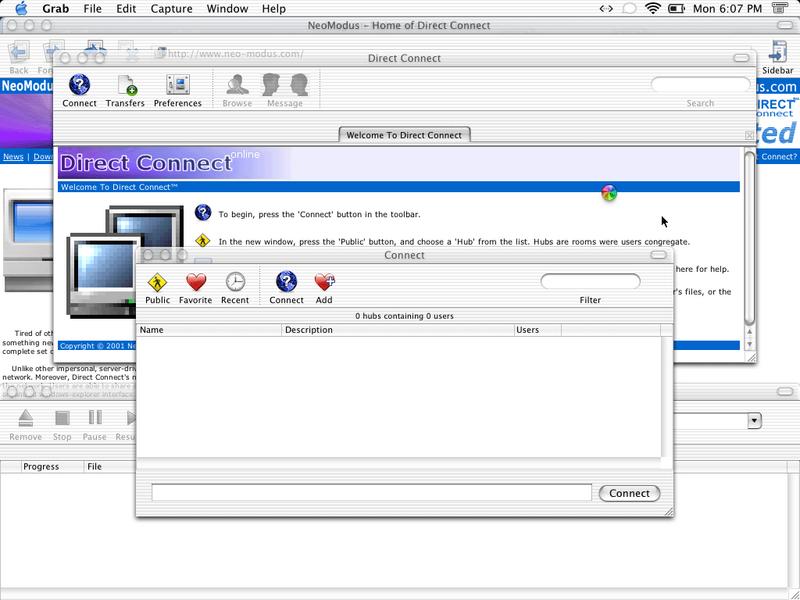The height and width of the screenshot is (600, 800).
Task: Click the Direct Connect welcome page scrollbar
Action: click(749, 238)
